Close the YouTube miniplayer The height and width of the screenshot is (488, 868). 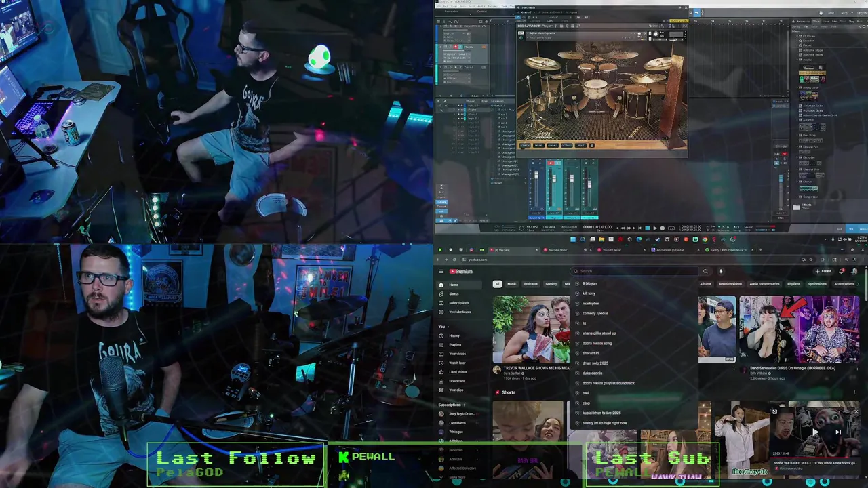click(x=856, y=411)
